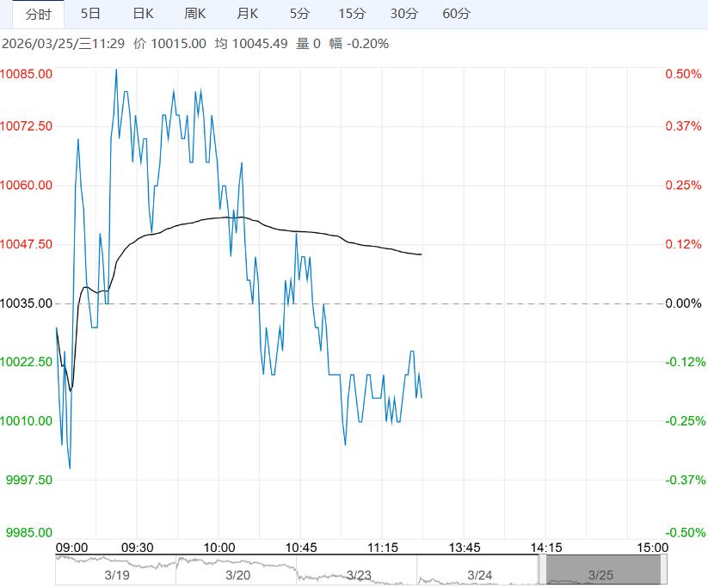Click the 10035.00 baseline price label
Viewport: 708px width, 588px height.
pos(27,303)
